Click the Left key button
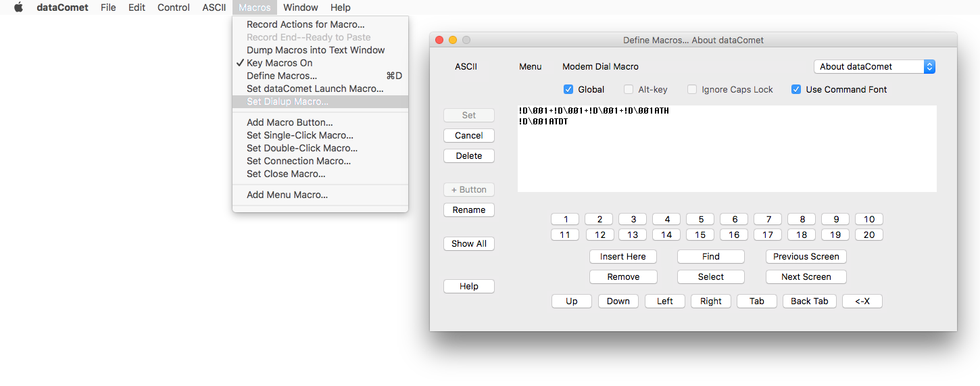The width and height of the screenshot is (980, 386). click(x=665, y=301)
